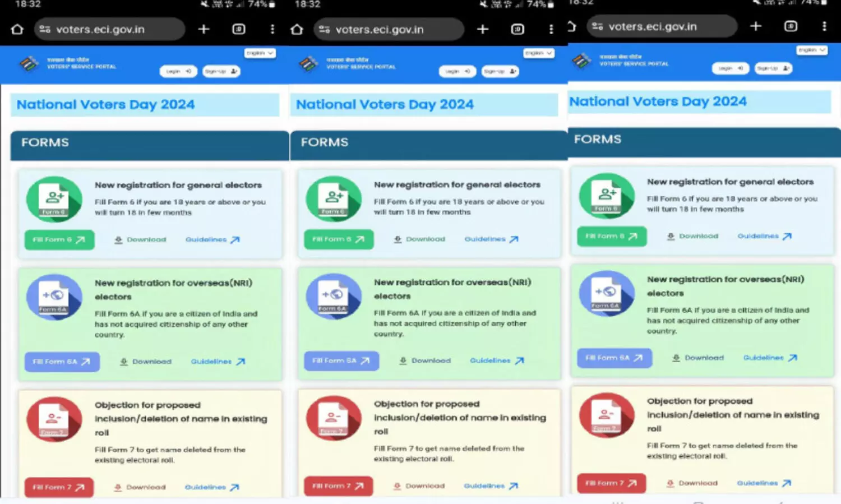Open the browser tab switcher icon

pos(238,29)
